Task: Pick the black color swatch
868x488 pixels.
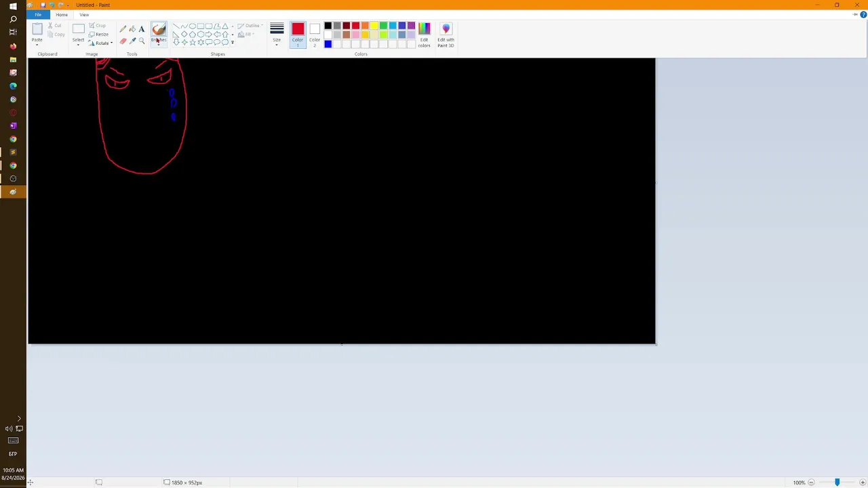Action: pyautogui.click(x=328, y=26)
